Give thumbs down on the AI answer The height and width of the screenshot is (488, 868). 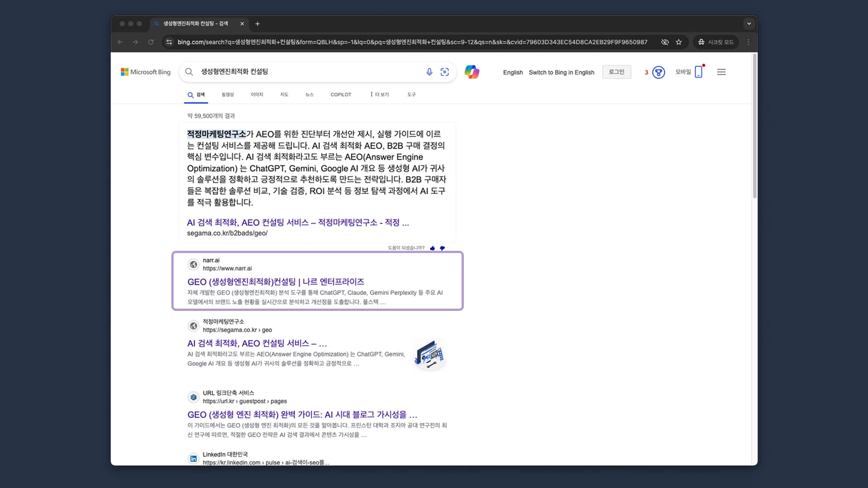pyautogui.click(x=443, y=248)
